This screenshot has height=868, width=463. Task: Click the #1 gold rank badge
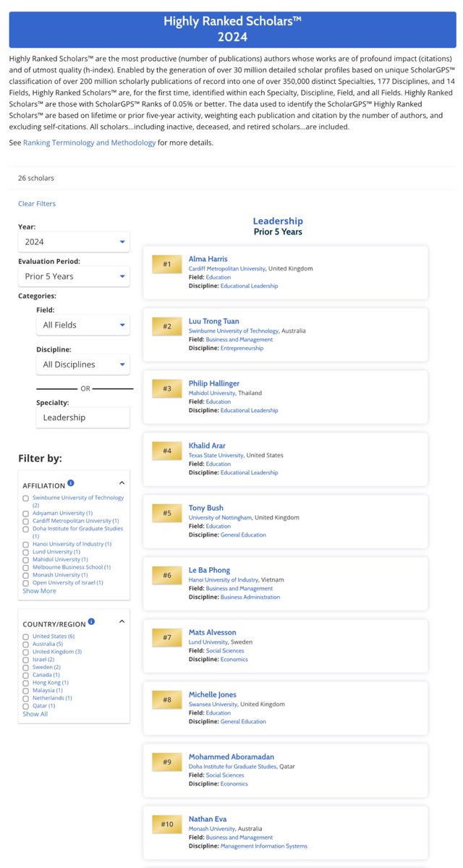(x=167, y=264)
